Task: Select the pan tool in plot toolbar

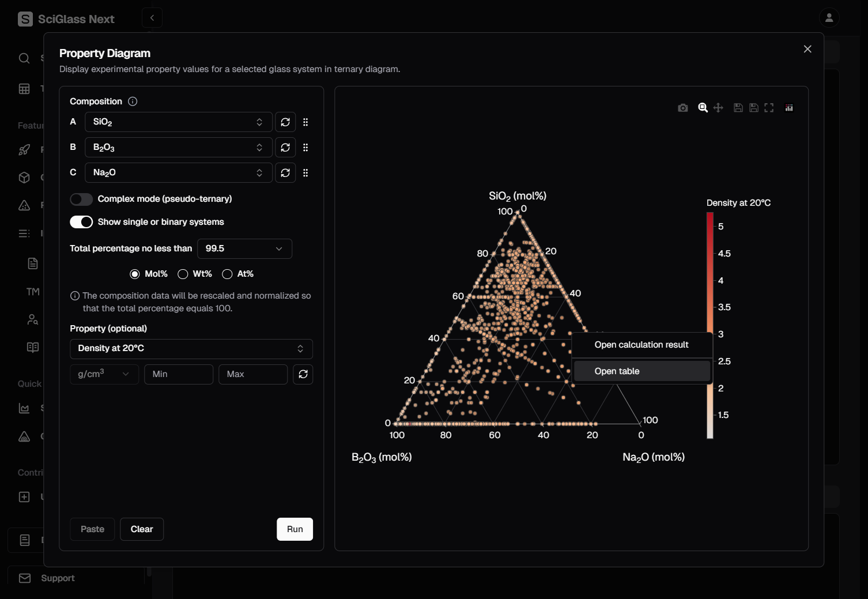Action: click(718, 108)
